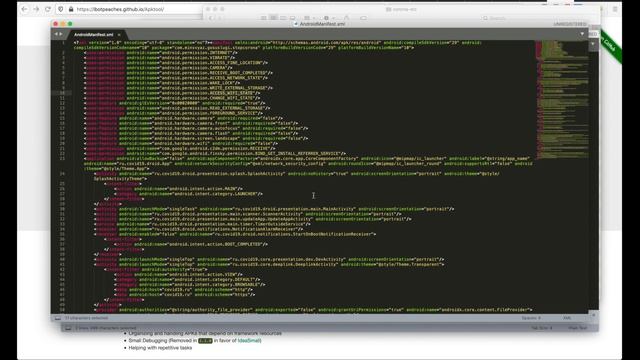Click panel switcher icon in back window
This screenshot has height=360, width=640.
pyautogui.click(x=68, y=328)
